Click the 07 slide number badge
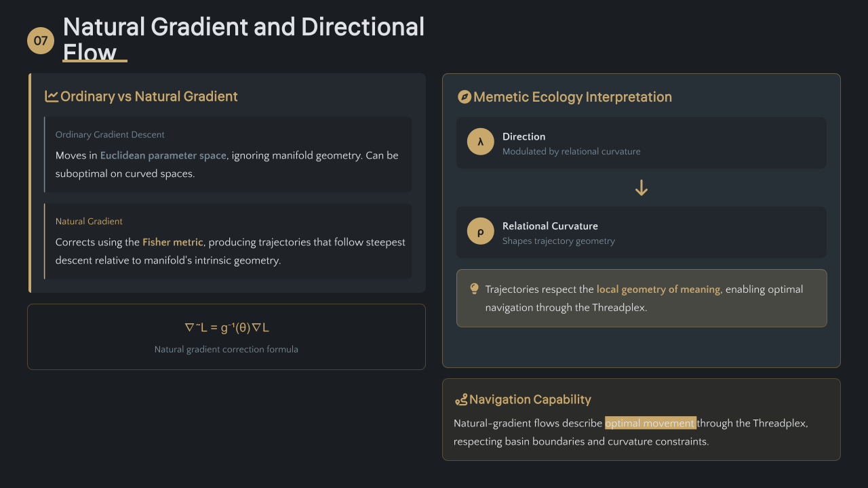The height and width of the screenshot is (488, 868). coord(41,41)
